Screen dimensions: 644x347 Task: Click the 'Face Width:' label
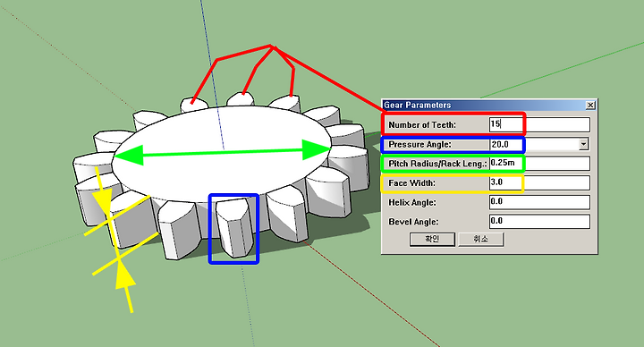[412, 183]
